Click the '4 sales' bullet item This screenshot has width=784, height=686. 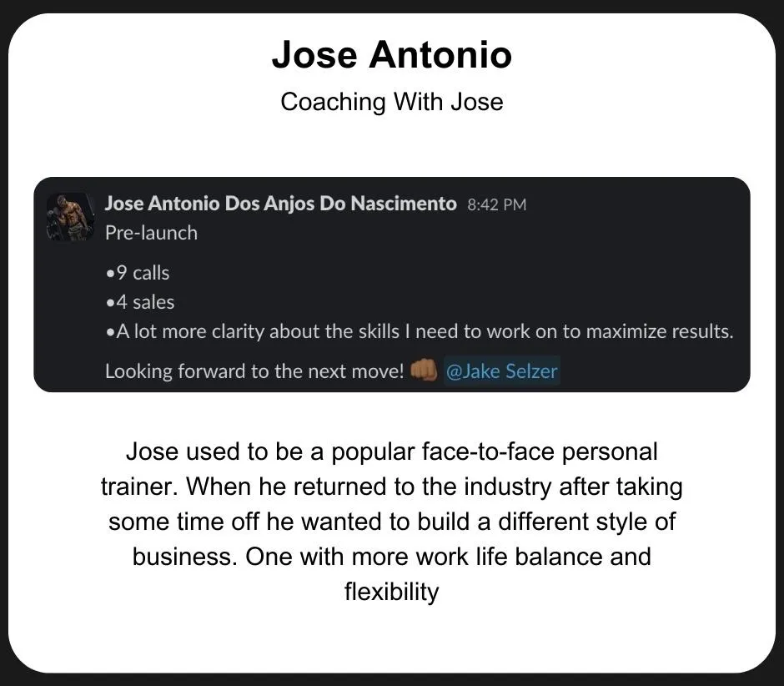click(x=140, y=302)
